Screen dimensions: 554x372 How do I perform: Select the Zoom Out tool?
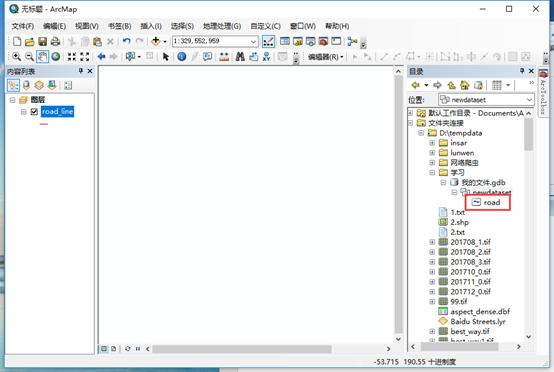(29, 57)
